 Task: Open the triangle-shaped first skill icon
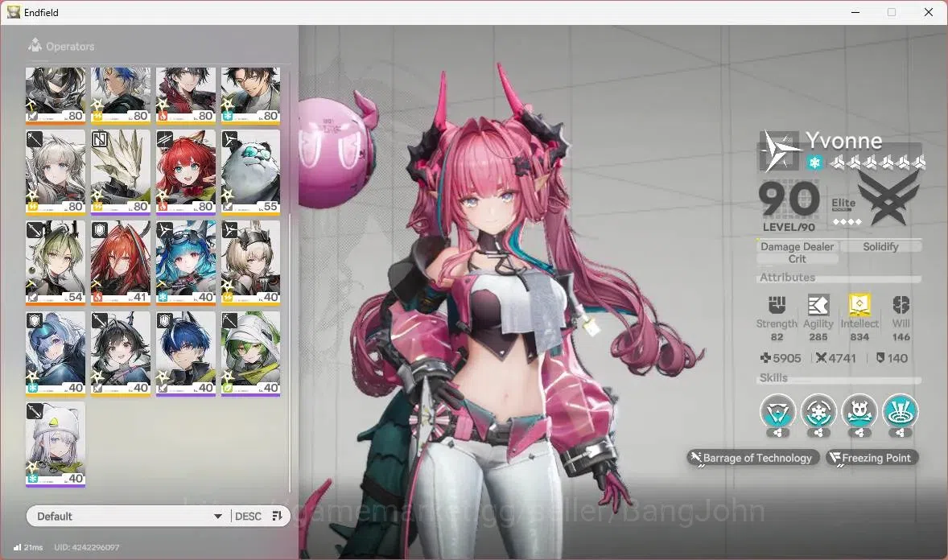[777, 412]
